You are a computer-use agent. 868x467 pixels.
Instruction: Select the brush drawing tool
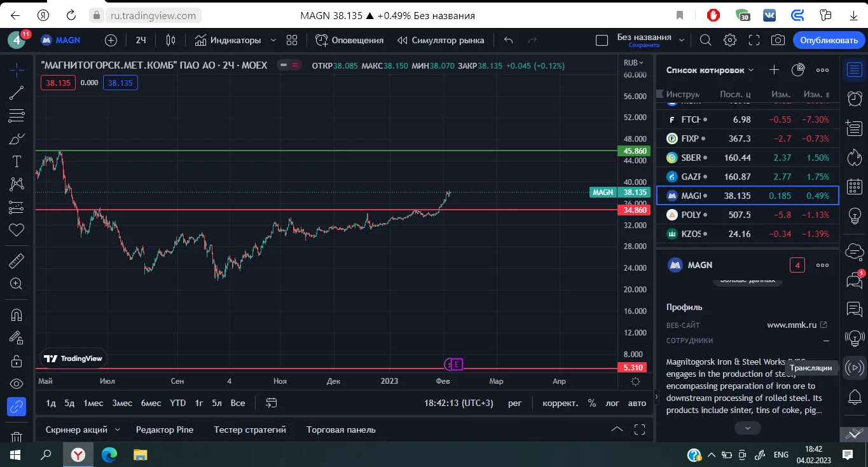click(17, 139)
